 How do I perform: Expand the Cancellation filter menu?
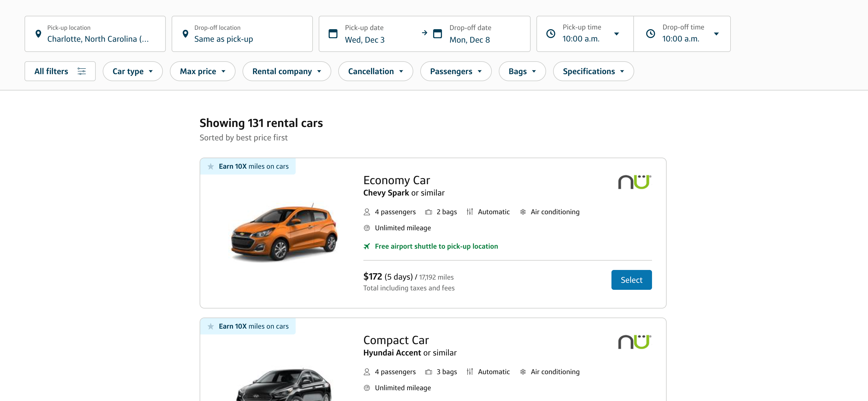tap(375, 71)
